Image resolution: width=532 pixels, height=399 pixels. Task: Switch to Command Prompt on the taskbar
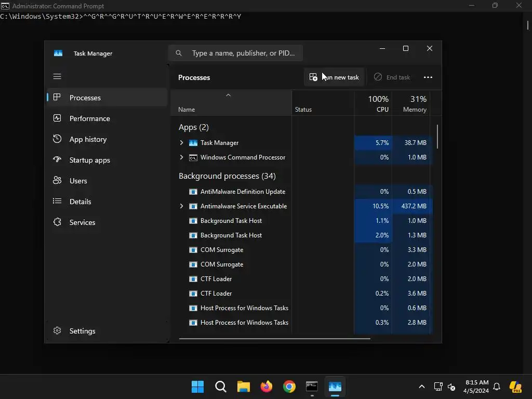312,387
